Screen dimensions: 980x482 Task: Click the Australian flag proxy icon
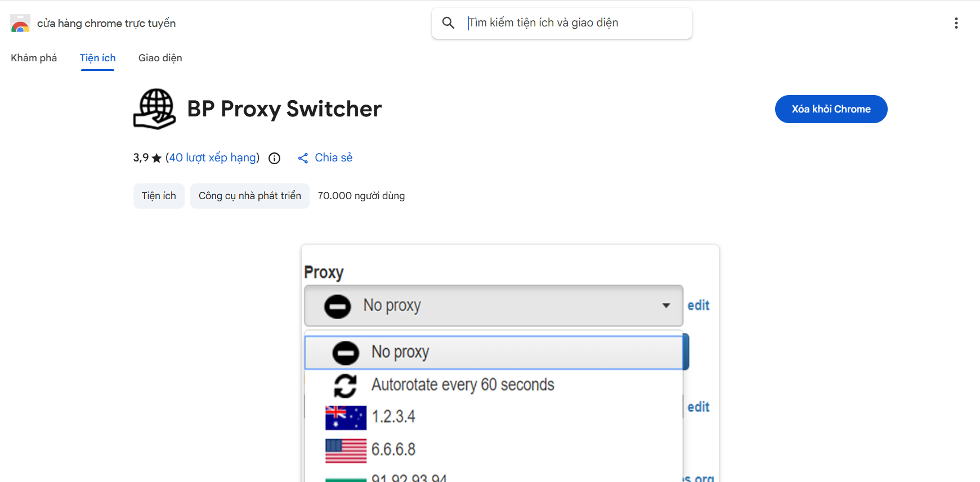tap(346, 417)
